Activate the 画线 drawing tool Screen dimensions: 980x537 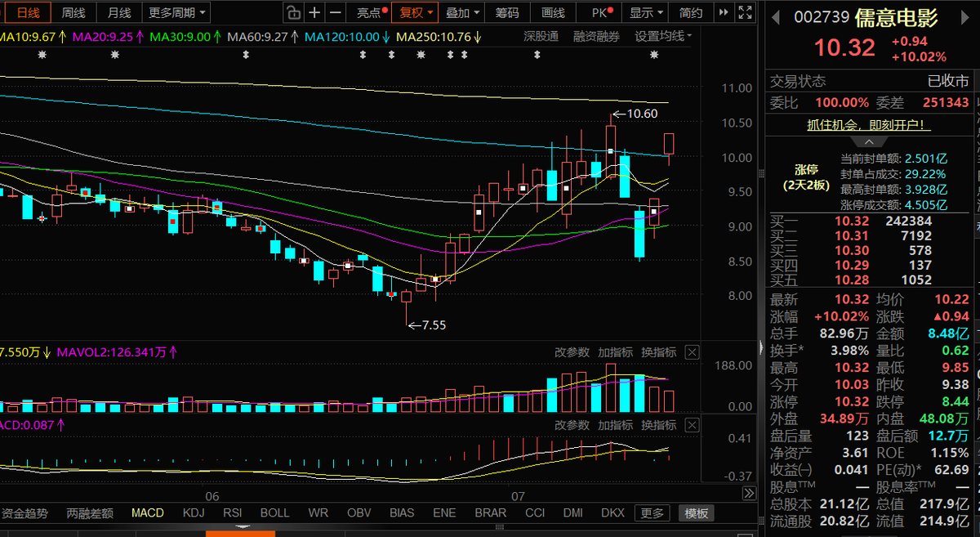click(553, 12)
